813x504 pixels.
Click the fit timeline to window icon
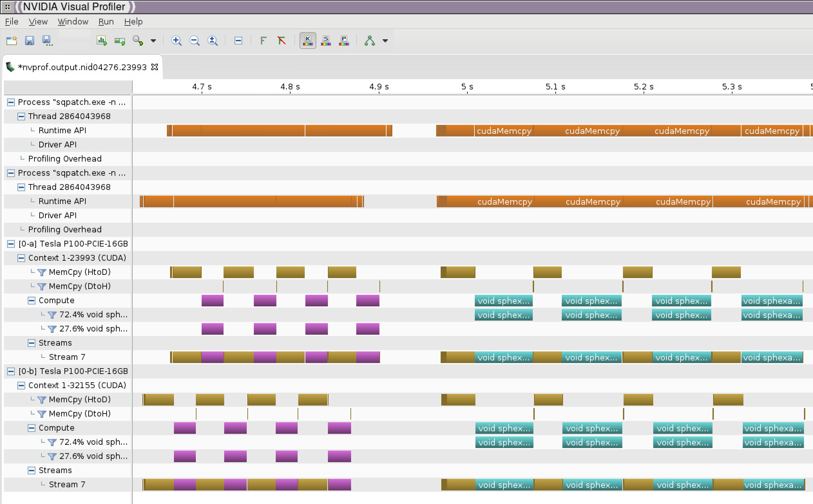point(213,41)
